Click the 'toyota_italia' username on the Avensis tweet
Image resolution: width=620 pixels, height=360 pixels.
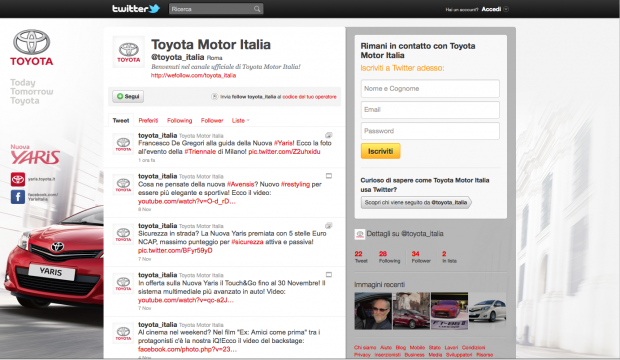[x=157, y=176]
